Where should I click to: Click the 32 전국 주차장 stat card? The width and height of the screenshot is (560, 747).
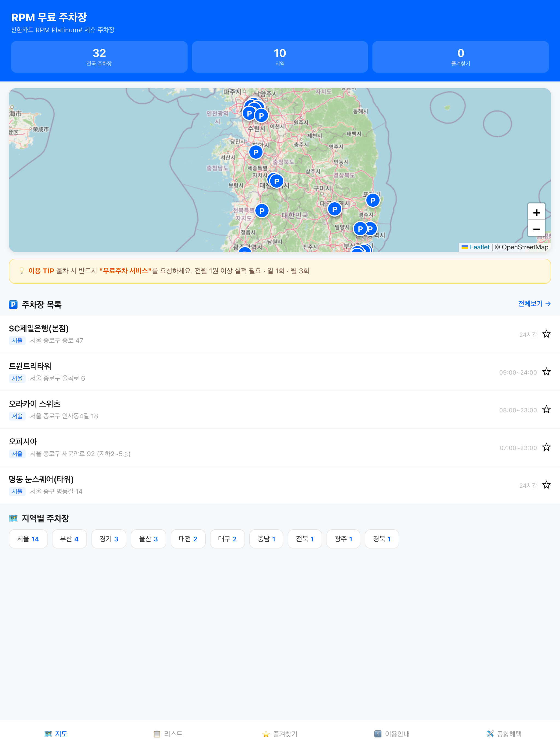(x=99, y=57)
